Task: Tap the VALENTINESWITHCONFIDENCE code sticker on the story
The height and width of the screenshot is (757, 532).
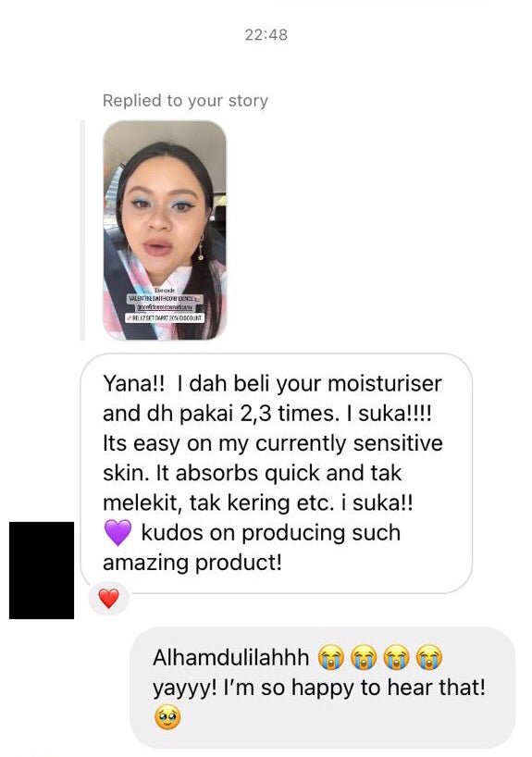Action: (x=165, y=299)
